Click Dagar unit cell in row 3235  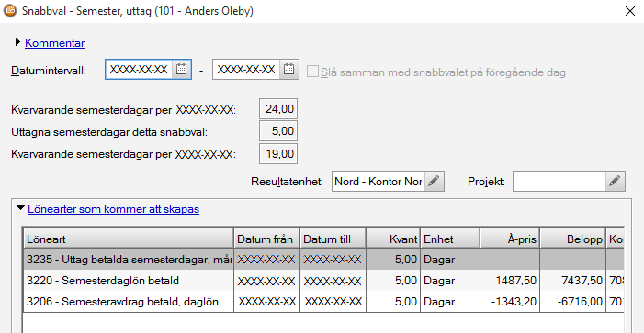(450, 260)
